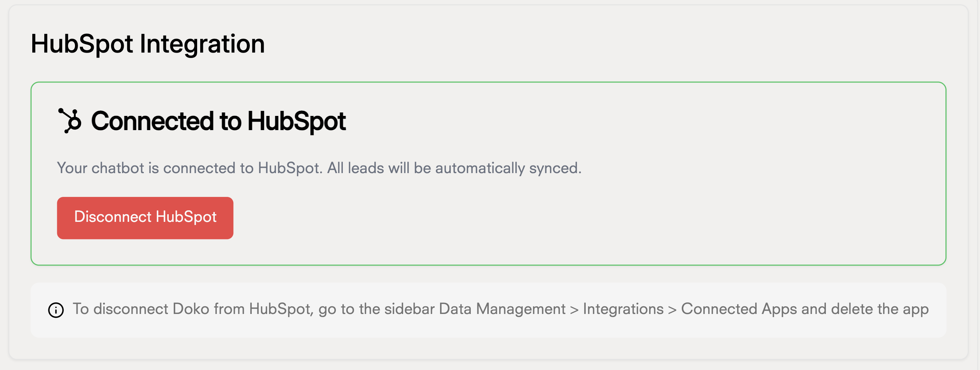Click the word "Connected" in card heading
Viewport: 980px width, 370px height.
(152, 121)
